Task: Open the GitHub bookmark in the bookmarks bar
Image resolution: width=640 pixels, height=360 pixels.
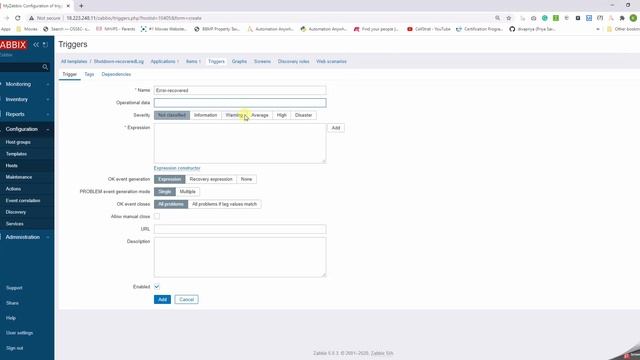Action: tap(532, 29)
